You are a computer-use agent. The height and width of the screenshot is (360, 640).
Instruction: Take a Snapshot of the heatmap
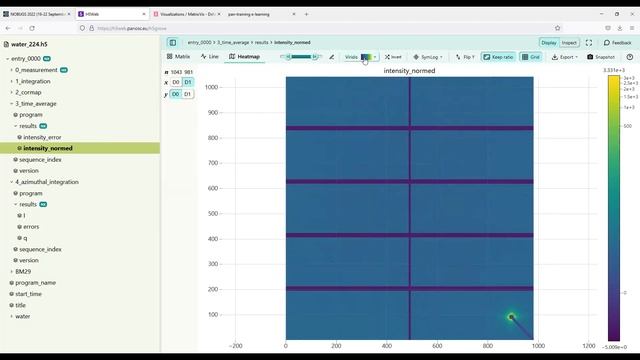click(601, 57)
